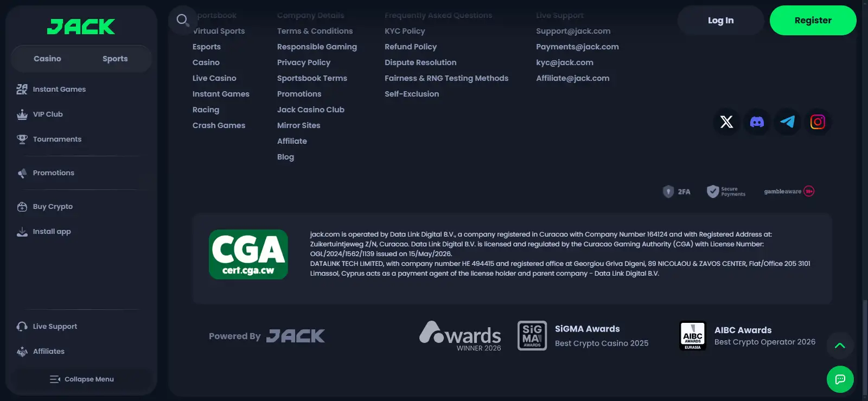Open the Refund Policy link

pos(411,47)
